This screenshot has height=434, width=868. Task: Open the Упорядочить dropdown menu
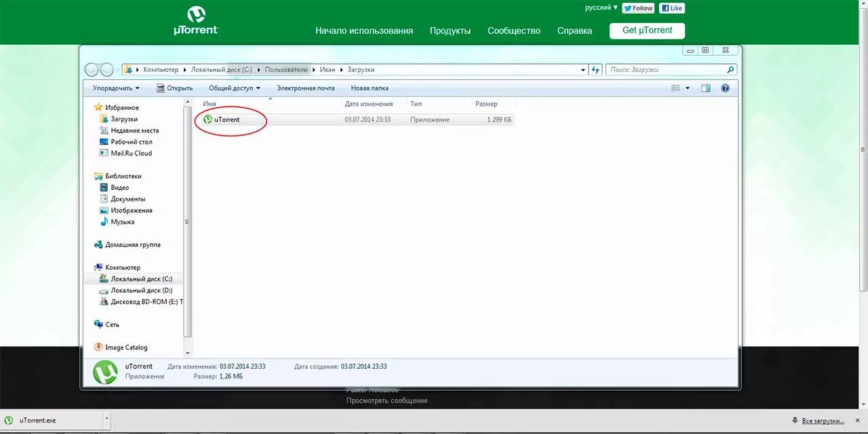116,88
